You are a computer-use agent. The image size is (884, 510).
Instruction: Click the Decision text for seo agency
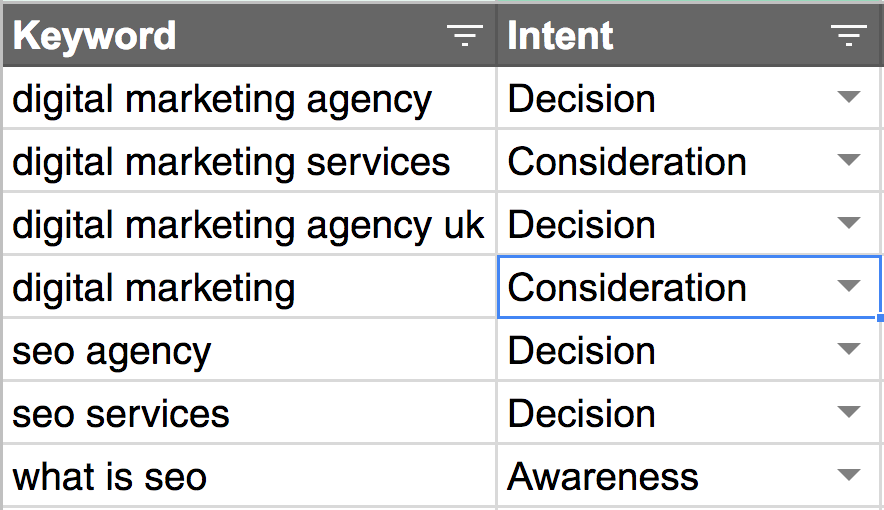click(582, 351)
